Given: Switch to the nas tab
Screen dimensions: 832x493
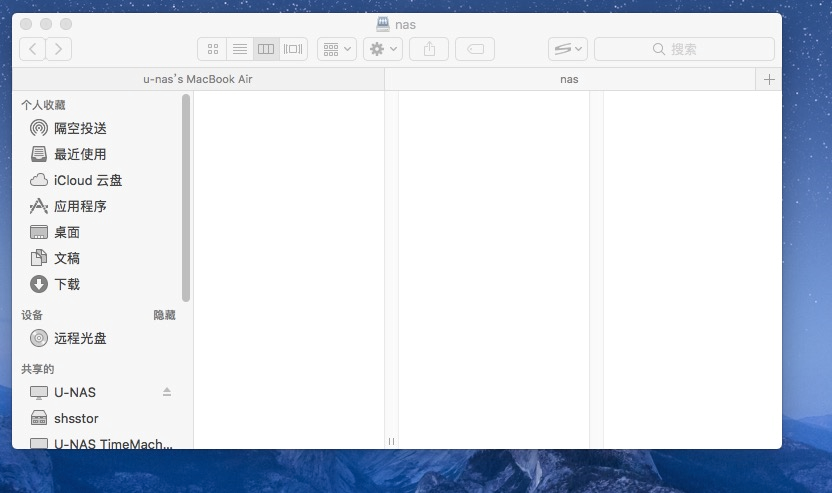Looking at the screenshot, I should point(569,79).
